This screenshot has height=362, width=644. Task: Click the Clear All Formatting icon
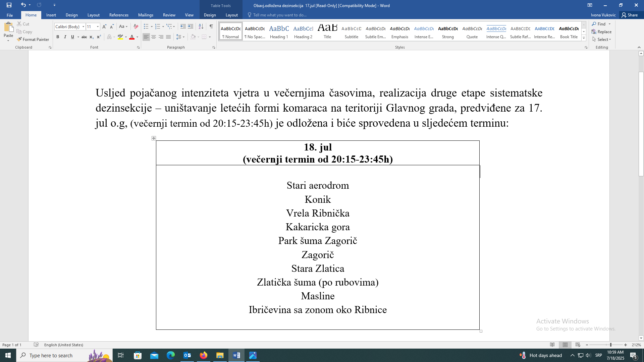[x=136, y=26]
